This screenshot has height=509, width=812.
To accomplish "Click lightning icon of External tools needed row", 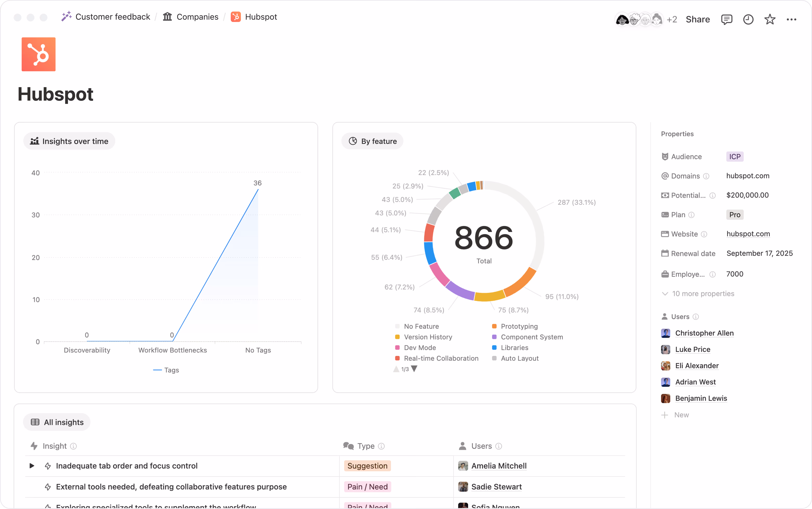I will coord(48,487).
